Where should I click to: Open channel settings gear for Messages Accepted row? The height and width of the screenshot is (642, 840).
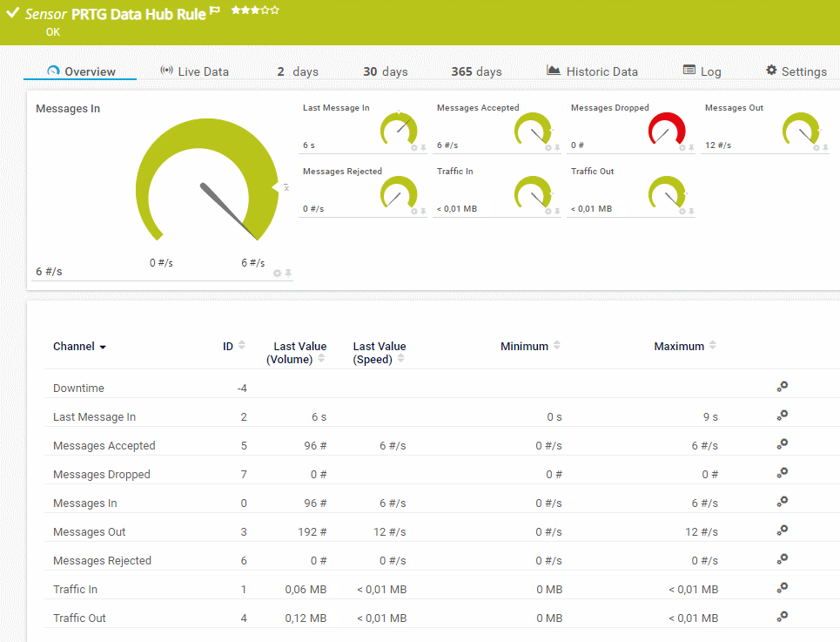pos(782,444)
